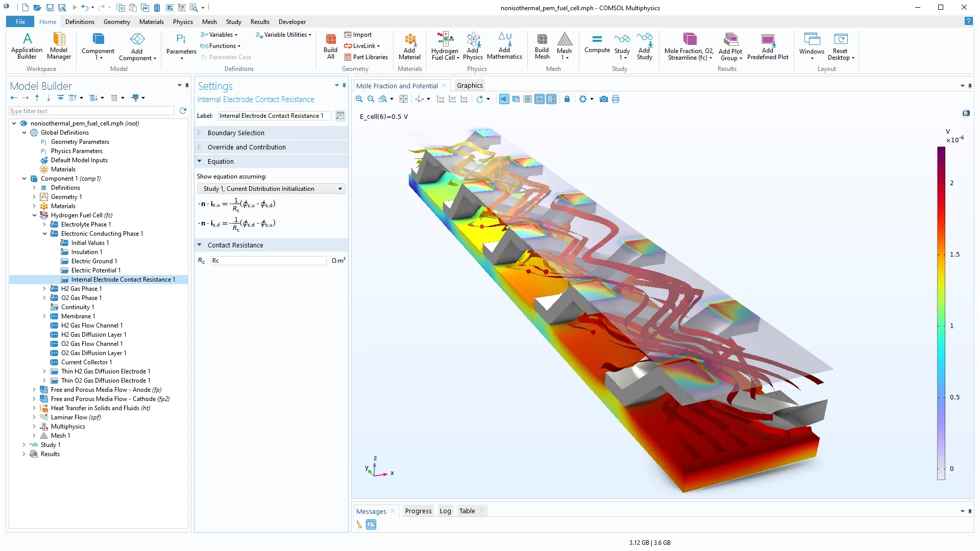Open the Physics ribbon tab
The image size is (980, 551).
point(183,22)
